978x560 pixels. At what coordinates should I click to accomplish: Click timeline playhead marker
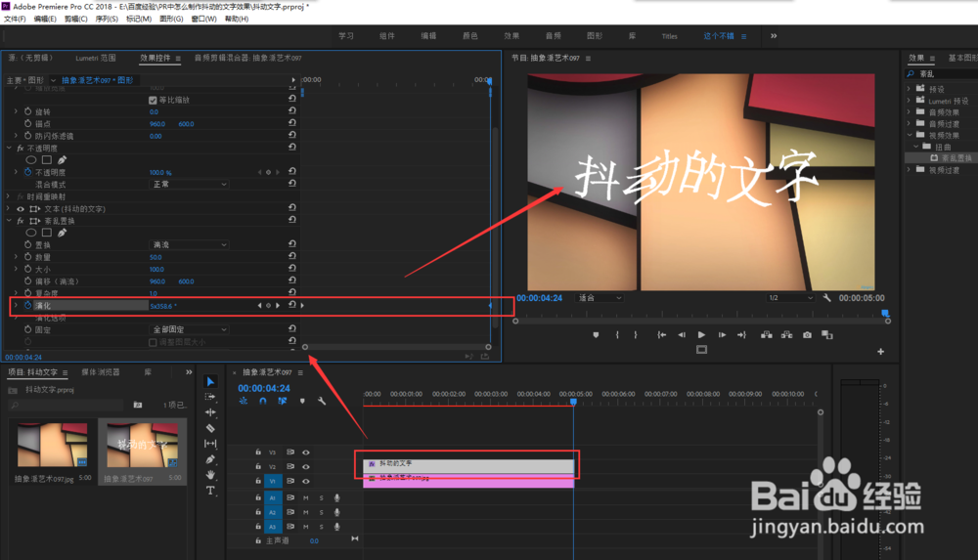(x=573, y=403)
